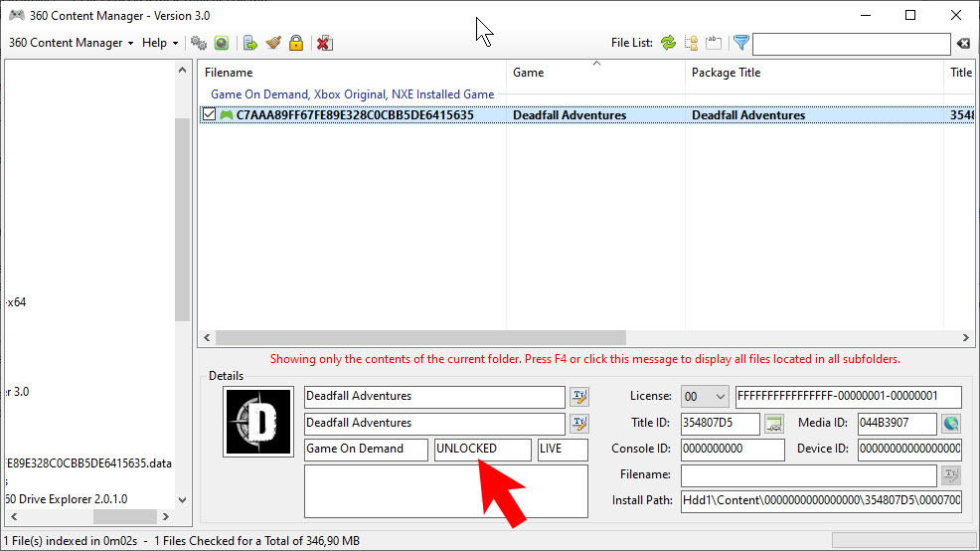Click the Deadfall Adventures Game column cell
The width and height of the screenshot is (980, 551).
tap(570, 115)
